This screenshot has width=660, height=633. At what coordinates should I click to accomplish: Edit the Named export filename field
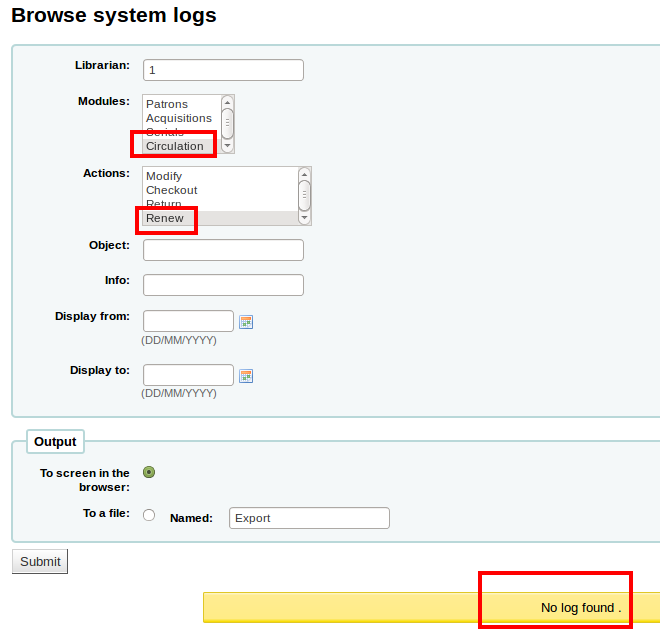[309, 518]
